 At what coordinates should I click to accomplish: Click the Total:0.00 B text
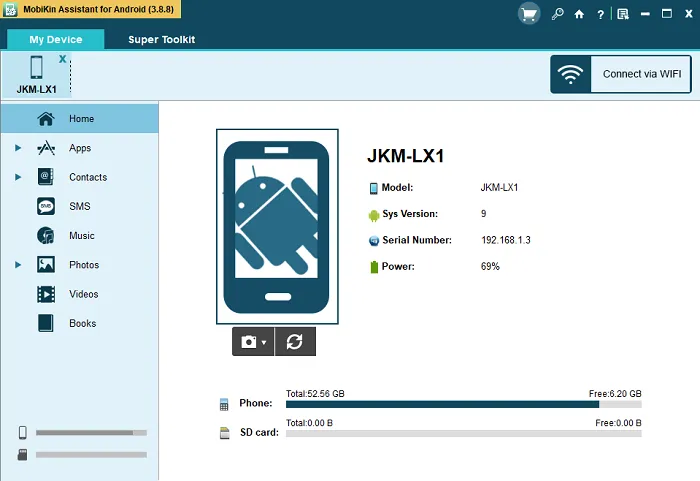[309, 423]
